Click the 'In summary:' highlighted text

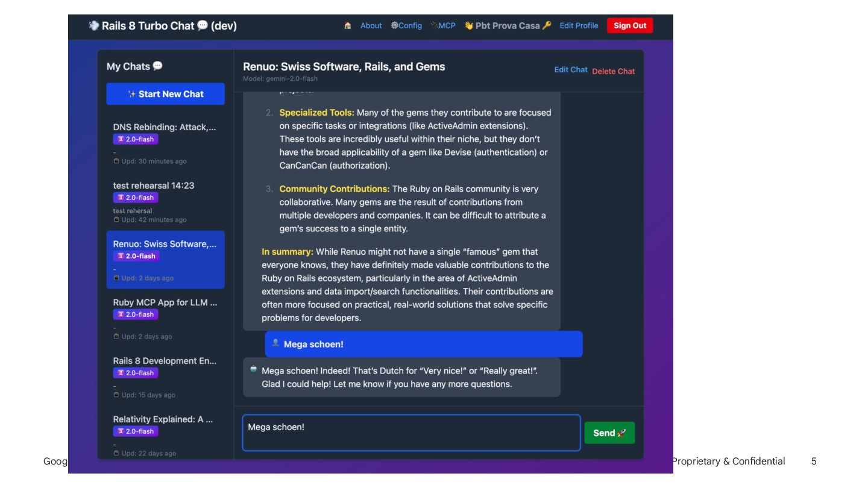pyautogui.click(x=288, y=252)
